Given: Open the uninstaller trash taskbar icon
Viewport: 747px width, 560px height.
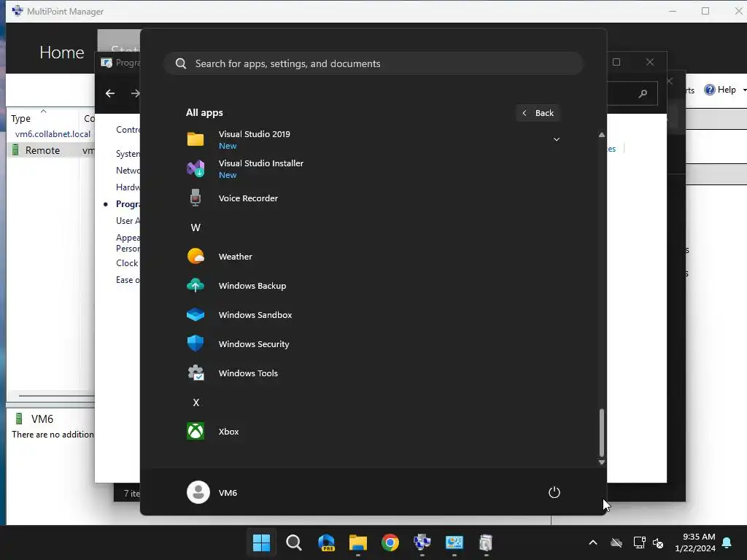Looking at the screenshot, I should click(486, 542).
